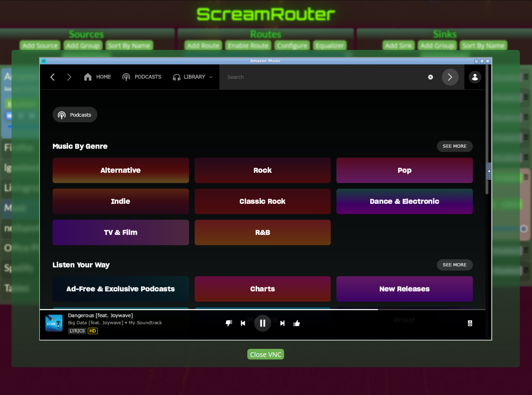This screenshot has width=532, height=395.
Task: Like the current song with thumbs up
Action: pyautogui.click(x=297, y=323)
